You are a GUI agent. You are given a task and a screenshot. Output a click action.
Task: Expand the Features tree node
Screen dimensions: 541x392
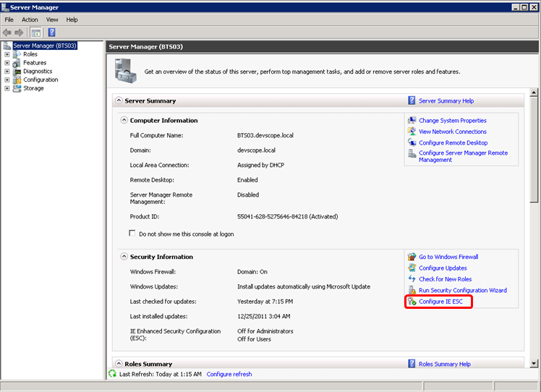[x=7, y=63]
